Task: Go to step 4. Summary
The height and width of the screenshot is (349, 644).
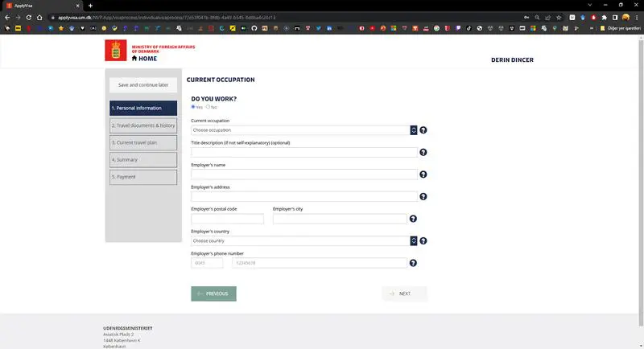Action: pos(143,159)
